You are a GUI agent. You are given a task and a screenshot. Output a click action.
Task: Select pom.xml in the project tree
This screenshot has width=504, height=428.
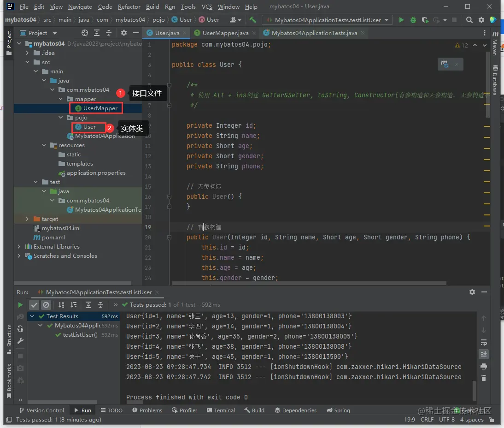[53, 238]
